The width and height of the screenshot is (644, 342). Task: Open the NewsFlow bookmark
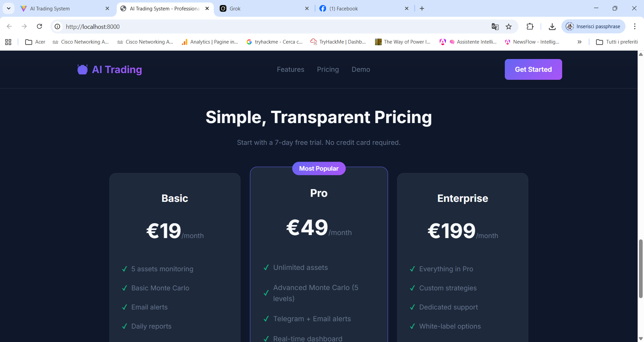tap(533, 42)
